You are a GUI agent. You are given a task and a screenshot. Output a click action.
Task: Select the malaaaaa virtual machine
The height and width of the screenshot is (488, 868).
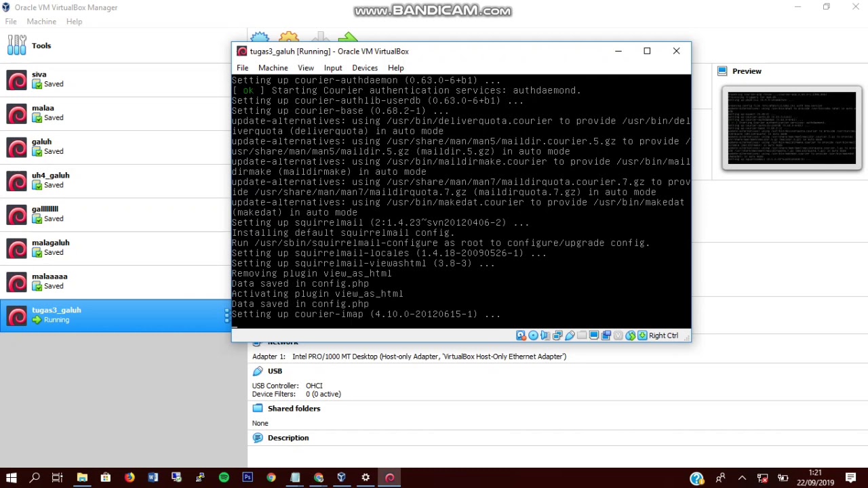point(115,281)
